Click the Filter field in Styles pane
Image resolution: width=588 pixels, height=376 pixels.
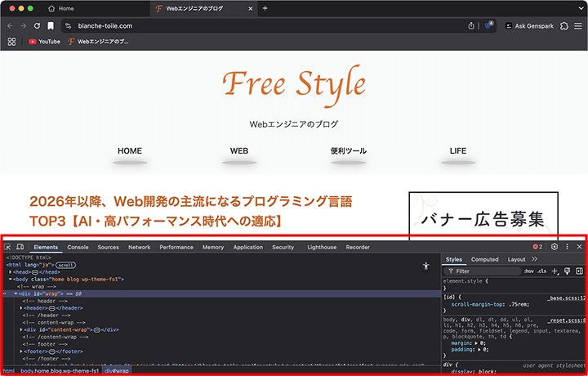(483, 271)
